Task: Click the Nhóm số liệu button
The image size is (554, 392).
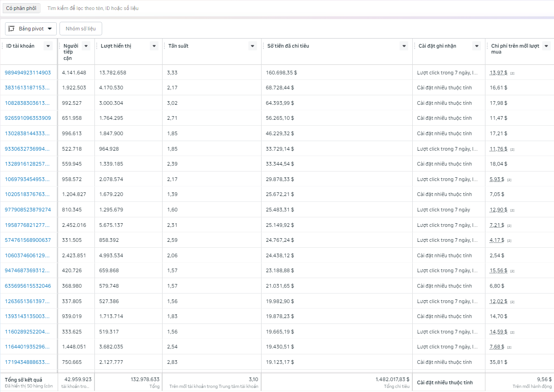Action: click(x=81, y=29)
